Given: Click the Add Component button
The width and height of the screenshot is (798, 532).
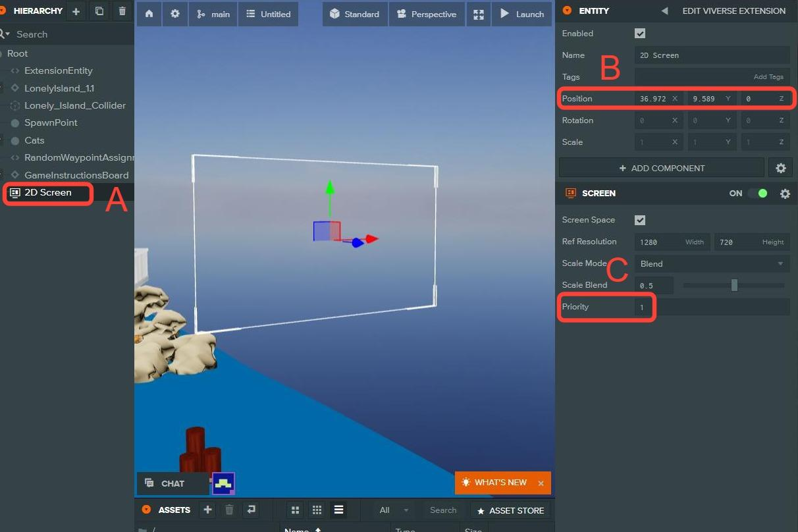Looking at the screenshot, I should pos(662,168).
